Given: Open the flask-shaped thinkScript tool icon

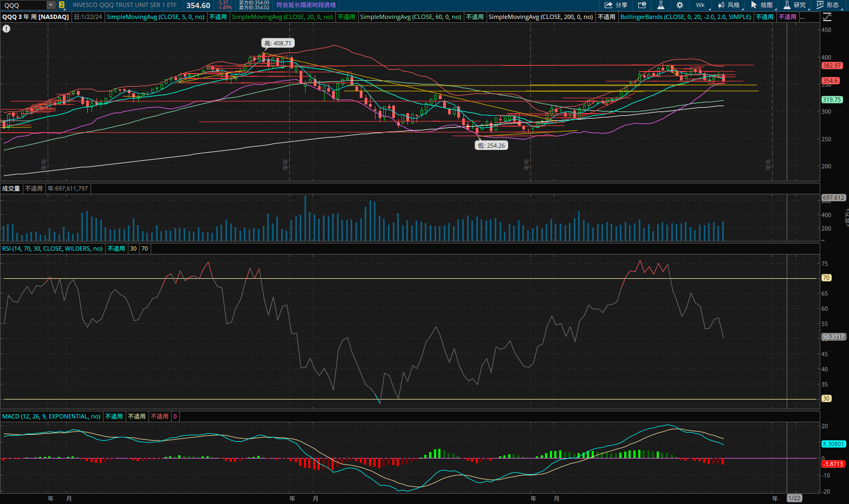Looking at the screenshot, I should [660, 5].
